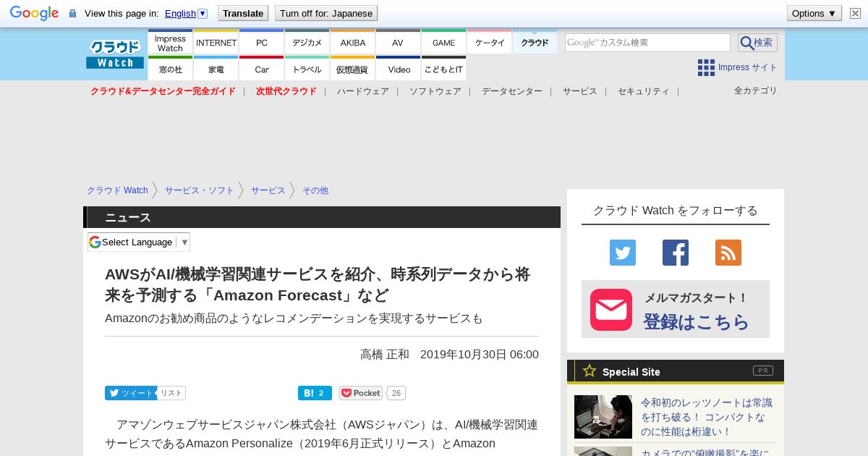The image size is (868, 456).
Task: Open the Let's Note article thumbnail
Action: point(603,417)
